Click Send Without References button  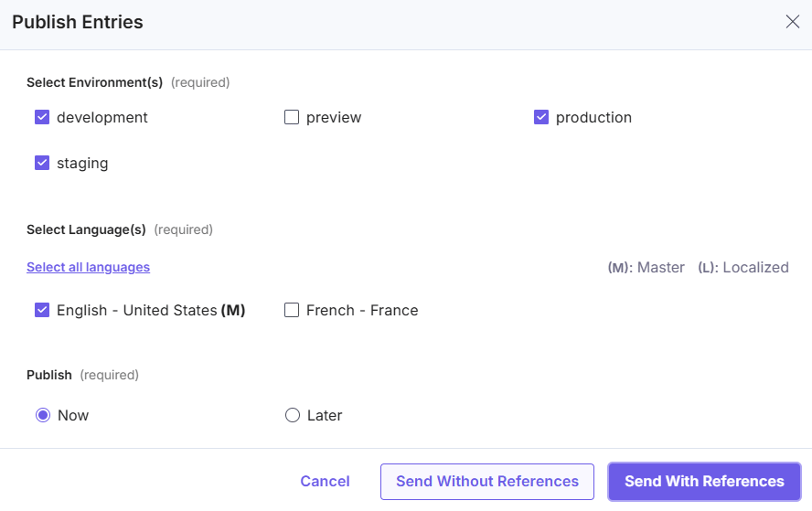point(487,482)
